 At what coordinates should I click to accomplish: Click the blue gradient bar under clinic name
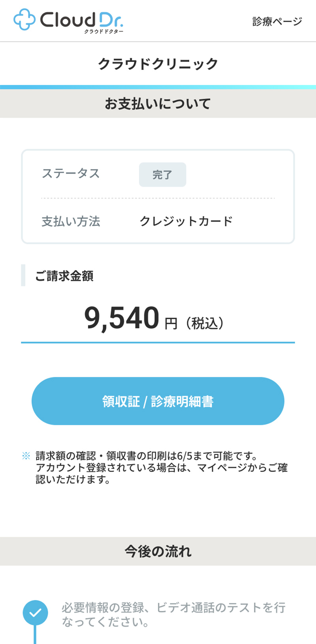pos(158,87)
